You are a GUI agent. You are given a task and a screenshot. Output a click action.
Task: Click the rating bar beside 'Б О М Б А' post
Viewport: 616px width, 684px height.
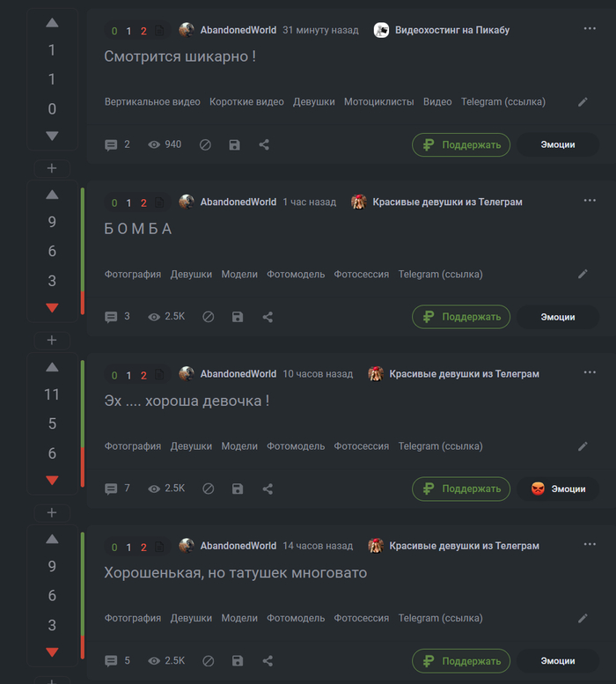pos(83,251)
